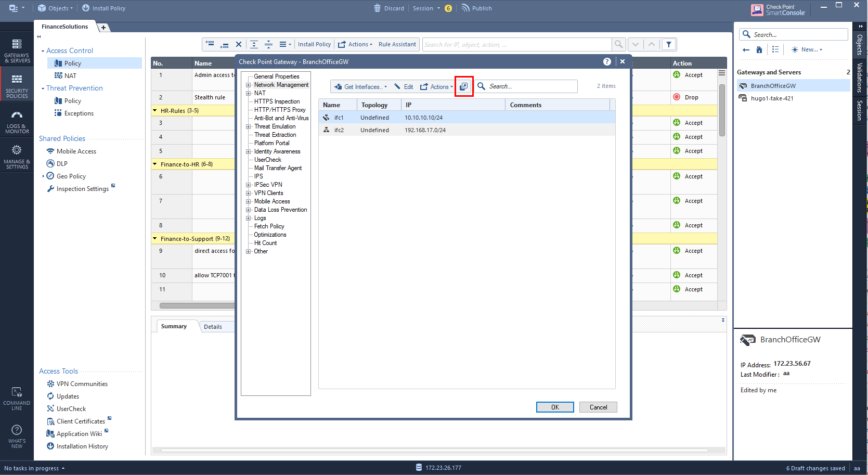Viewport: 868px width, 475px height.
Task: Collapse objects side panel with double arrow
Action: pyautogui.click(x=861, y=26)
